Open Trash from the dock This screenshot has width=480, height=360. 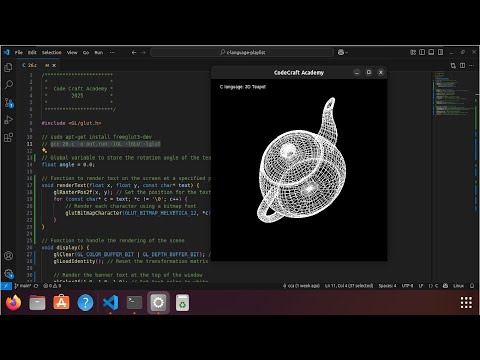click(x=182, y=303)
